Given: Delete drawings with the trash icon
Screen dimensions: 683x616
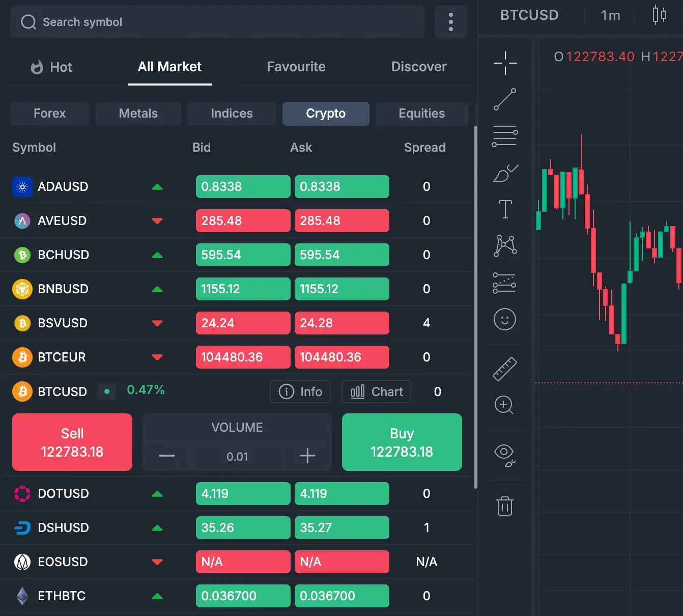Looking at the screenshot, I should coord(505,506).
